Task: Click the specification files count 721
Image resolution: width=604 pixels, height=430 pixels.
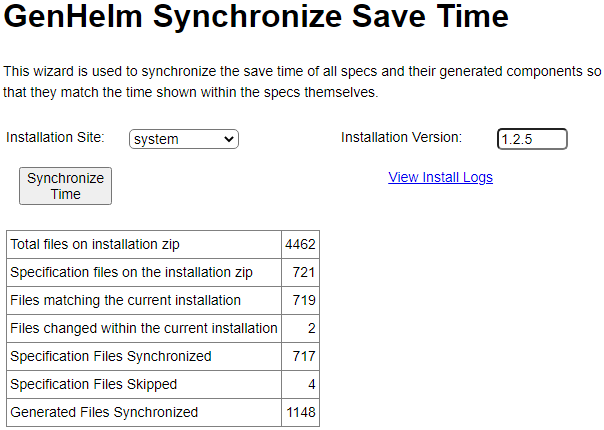Action: point(304,272)
